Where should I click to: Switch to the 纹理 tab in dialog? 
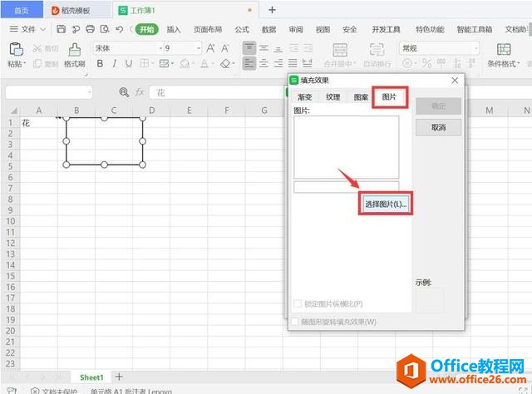click(332, 97)
